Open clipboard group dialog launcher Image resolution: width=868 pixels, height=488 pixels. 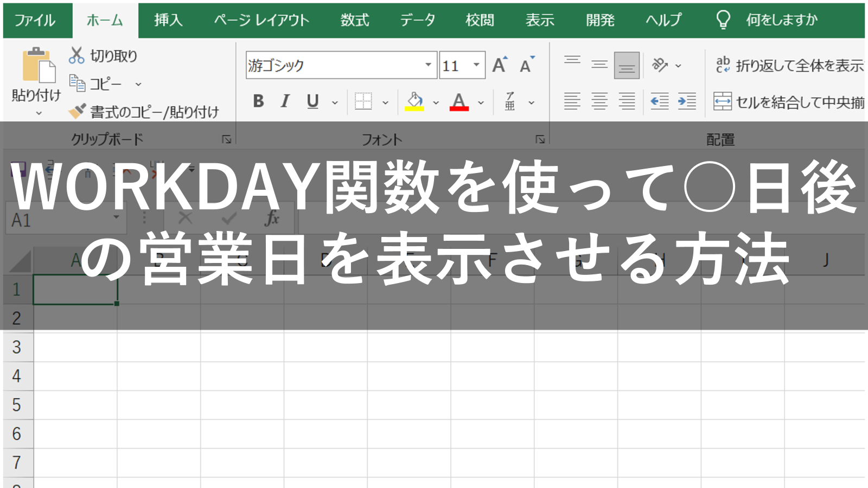point(227,139)
